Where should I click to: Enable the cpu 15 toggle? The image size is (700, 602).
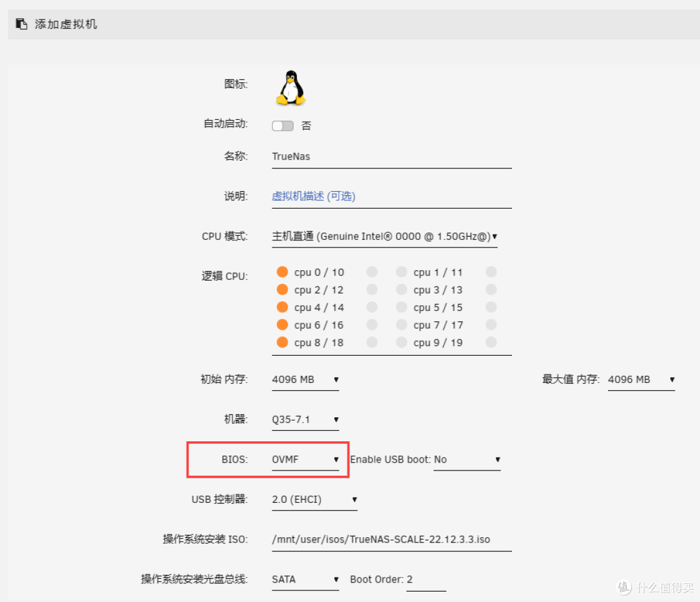click(x=491, y=307)
